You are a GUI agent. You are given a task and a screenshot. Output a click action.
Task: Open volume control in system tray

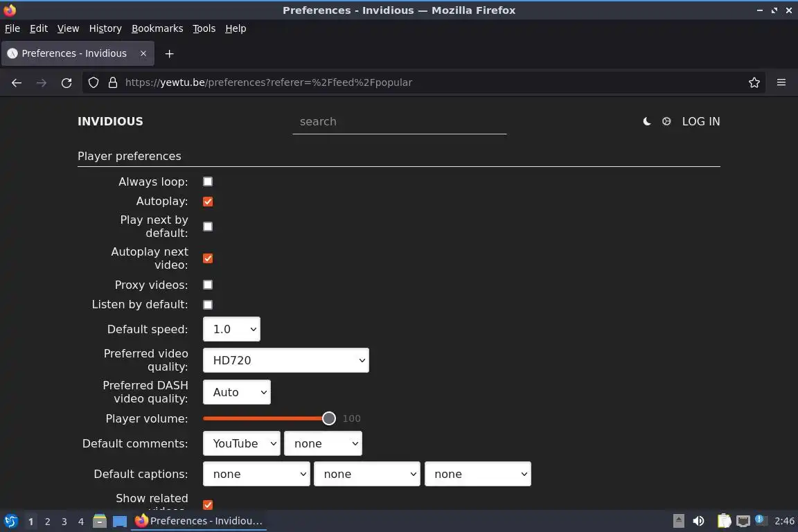(x=698, y=521)
